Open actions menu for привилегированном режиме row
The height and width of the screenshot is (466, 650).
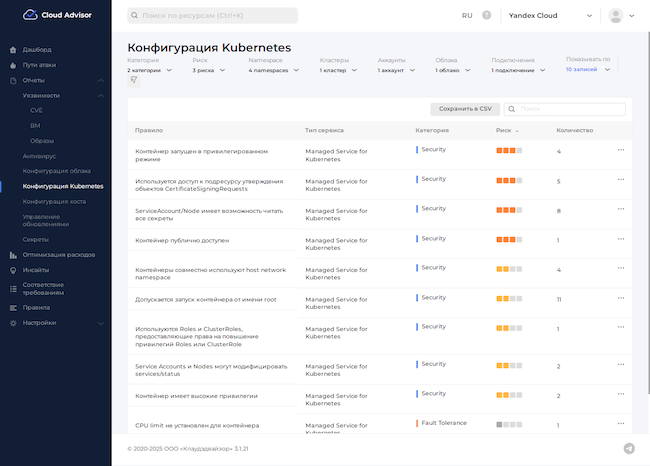pyautogui.click(x=621, y=150)
